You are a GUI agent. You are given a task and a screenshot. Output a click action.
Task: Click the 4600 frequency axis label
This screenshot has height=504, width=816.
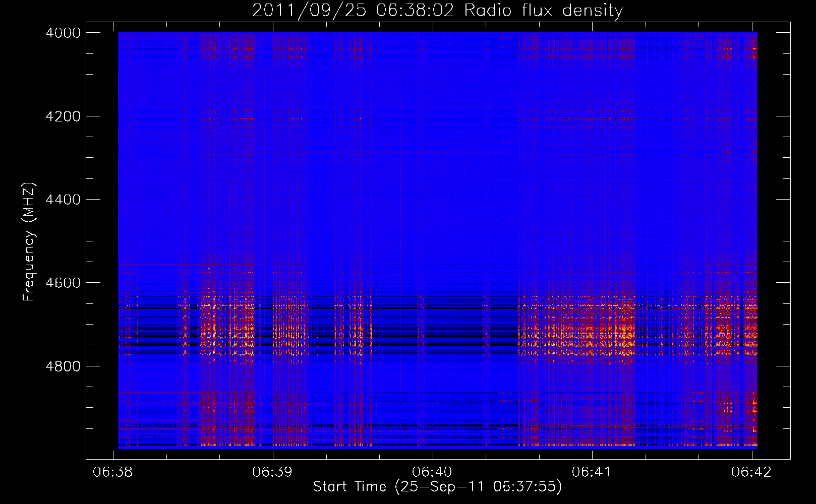(63, 283)
